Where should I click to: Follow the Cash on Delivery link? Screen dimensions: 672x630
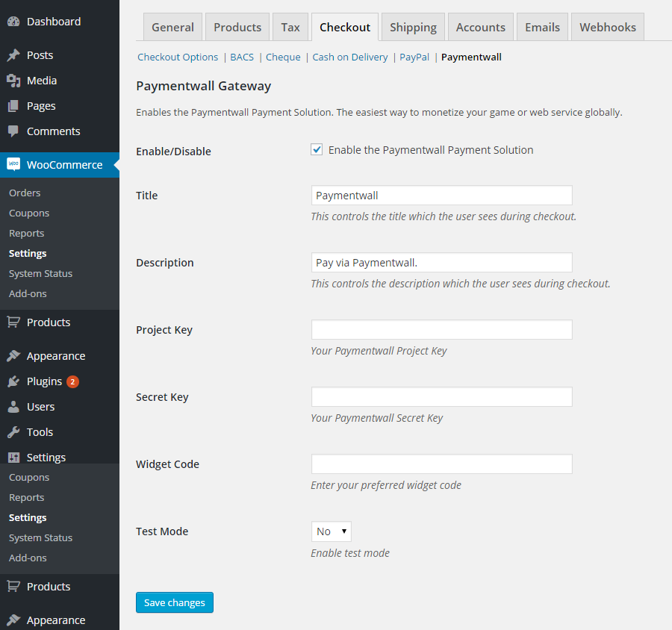(x=350, y=57)
